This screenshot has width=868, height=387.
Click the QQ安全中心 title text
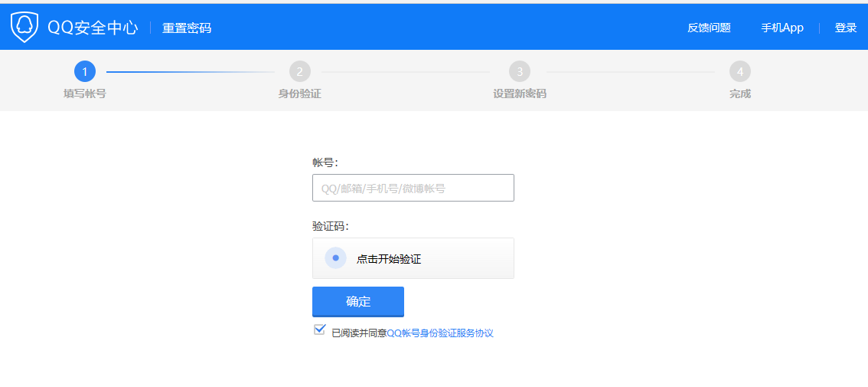[x=93, y=28]
